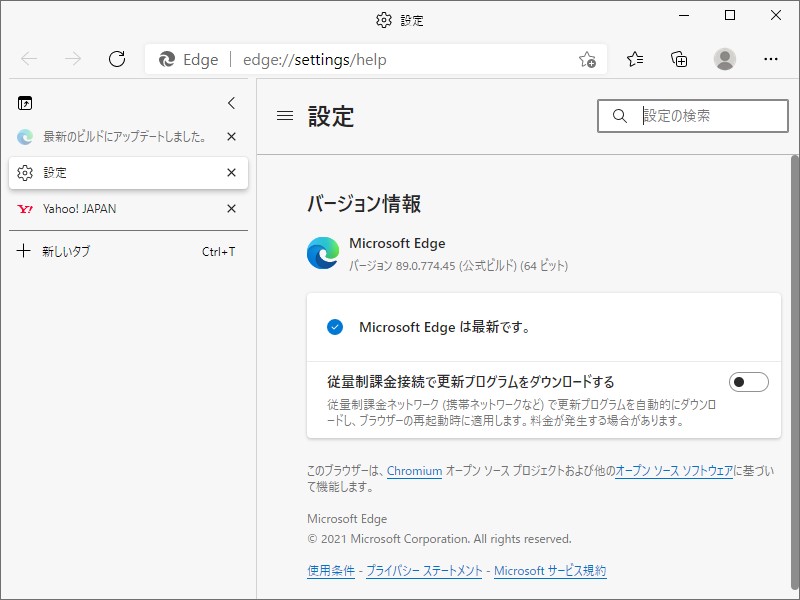Image resolution: width=800 pixels, height=600 pixels.
Task: Open the tab actions menu
Action: click(24, 102)
